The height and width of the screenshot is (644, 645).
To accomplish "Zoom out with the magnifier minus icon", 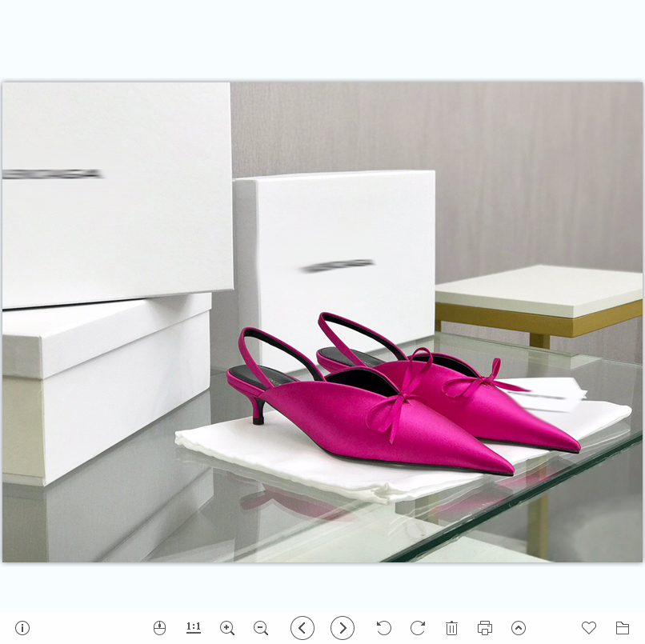I will (x=261, y=628).
